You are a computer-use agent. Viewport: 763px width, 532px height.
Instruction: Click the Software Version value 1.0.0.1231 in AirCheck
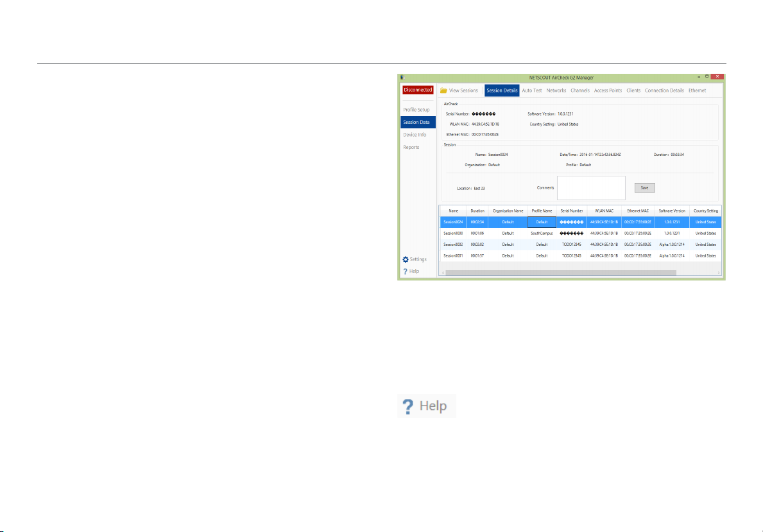click(565, 114)
